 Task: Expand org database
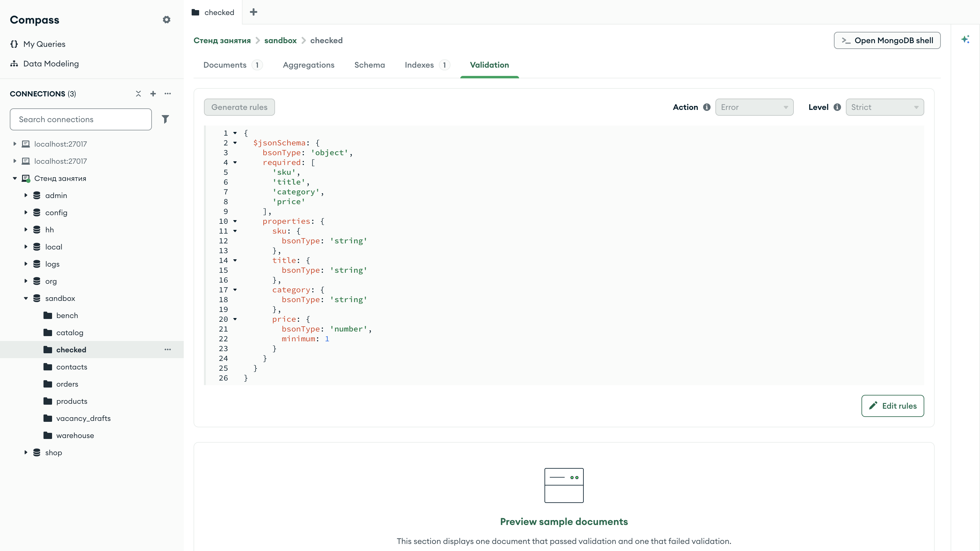[x=26, y=281]
